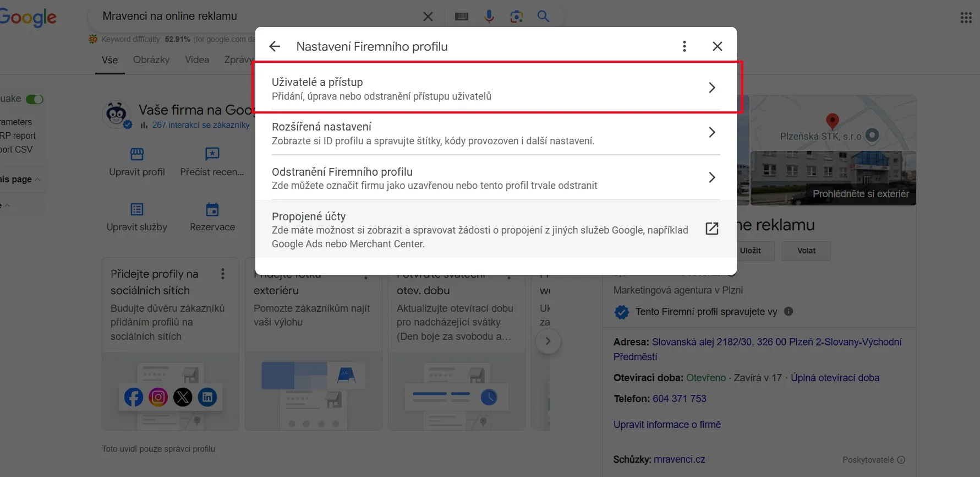The height and width of the screenshot is (477, 980).
Task: Open the on-screen keyboard icon
Action: point(462,17)
